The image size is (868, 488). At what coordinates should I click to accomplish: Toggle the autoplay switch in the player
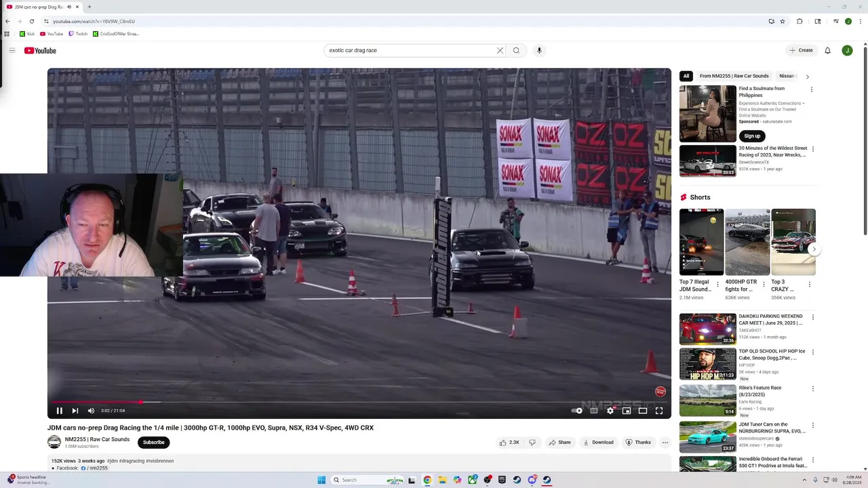click(x=577, y=411)
